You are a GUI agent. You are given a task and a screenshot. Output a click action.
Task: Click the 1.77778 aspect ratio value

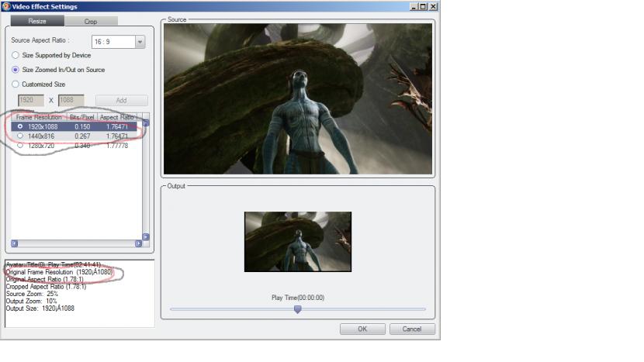pyautogui.click(x=117, y=145)
